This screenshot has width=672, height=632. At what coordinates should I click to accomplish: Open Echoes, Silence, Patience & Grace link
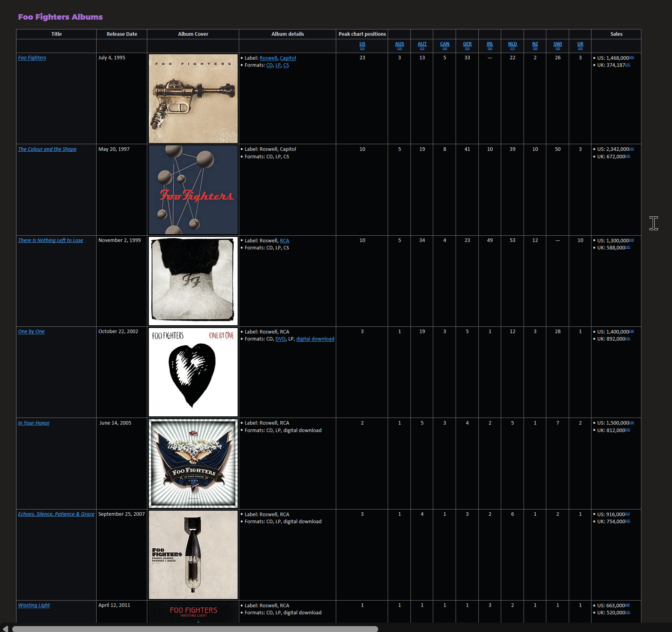56,514
